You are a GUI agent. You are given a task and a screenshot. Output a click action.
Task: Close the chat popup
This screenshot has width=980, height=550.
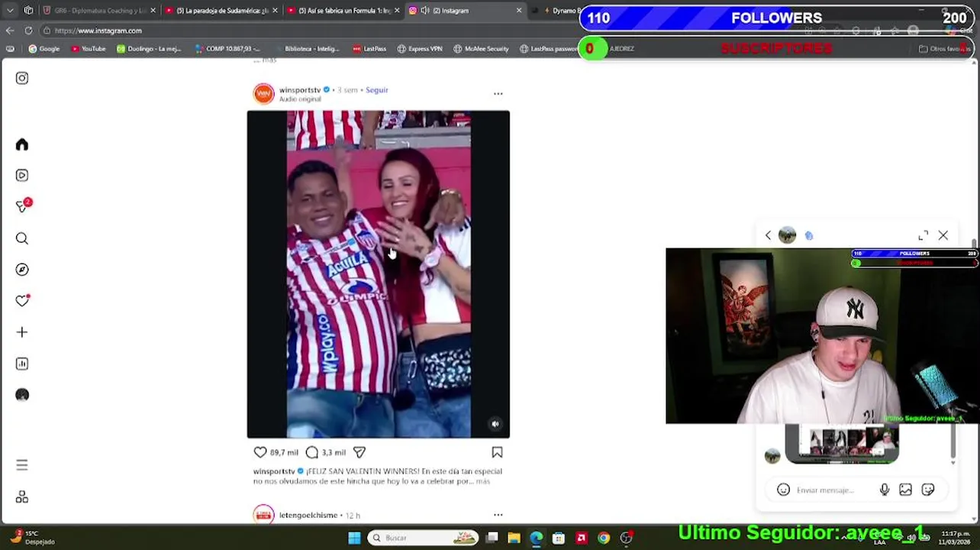(943, 235)
